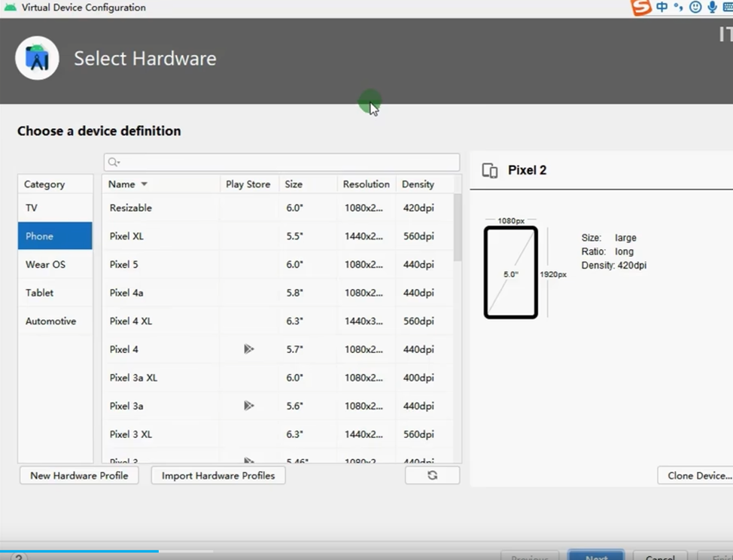Click the device list vertical scrollbar

(x=458, y=227)
